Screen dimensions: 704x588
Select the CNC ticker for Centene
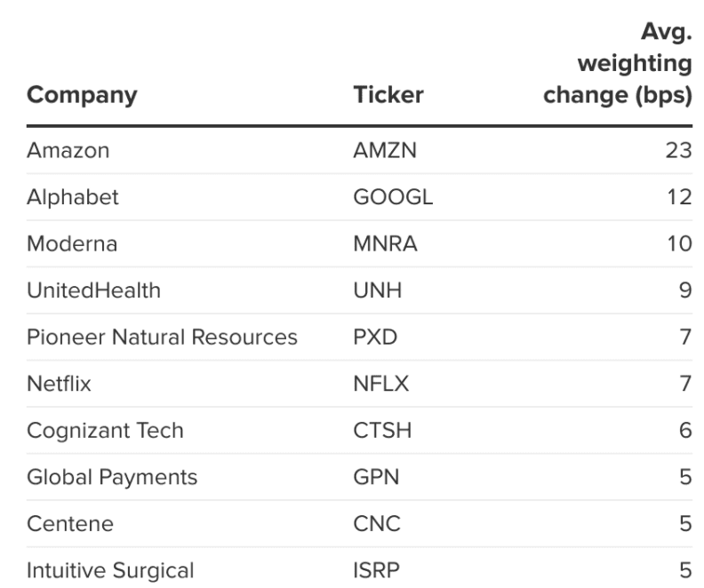point(377,524)
